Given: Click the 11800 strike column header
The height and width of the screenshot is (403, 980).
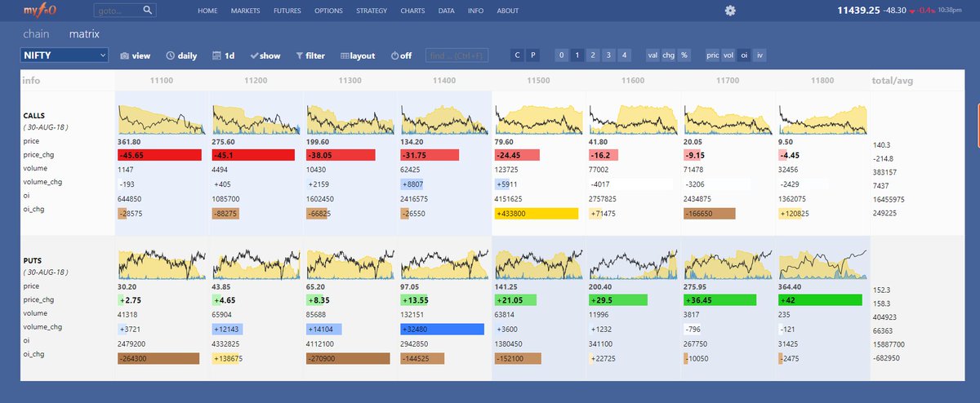Looking at the screenshot, I should pyautogui.click(x=823, y=81).
